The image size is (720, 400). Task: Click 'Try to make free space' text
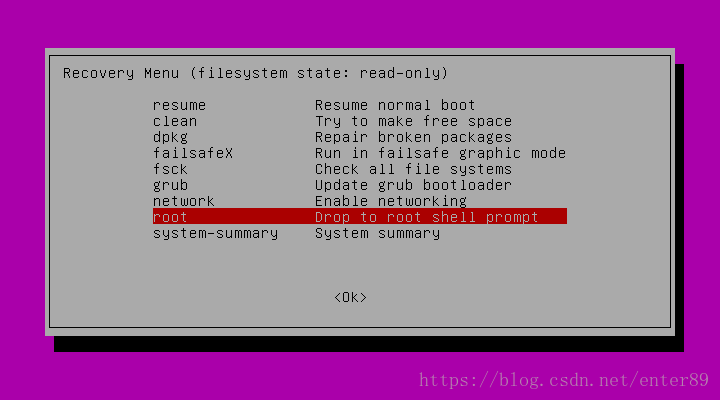point(413,121)
